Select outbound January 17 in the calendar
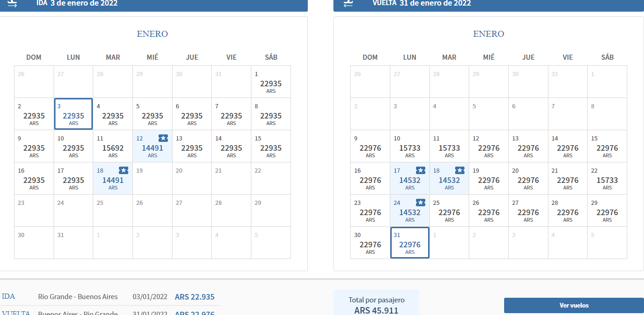644x315 pixels. [x=73, y=179]
